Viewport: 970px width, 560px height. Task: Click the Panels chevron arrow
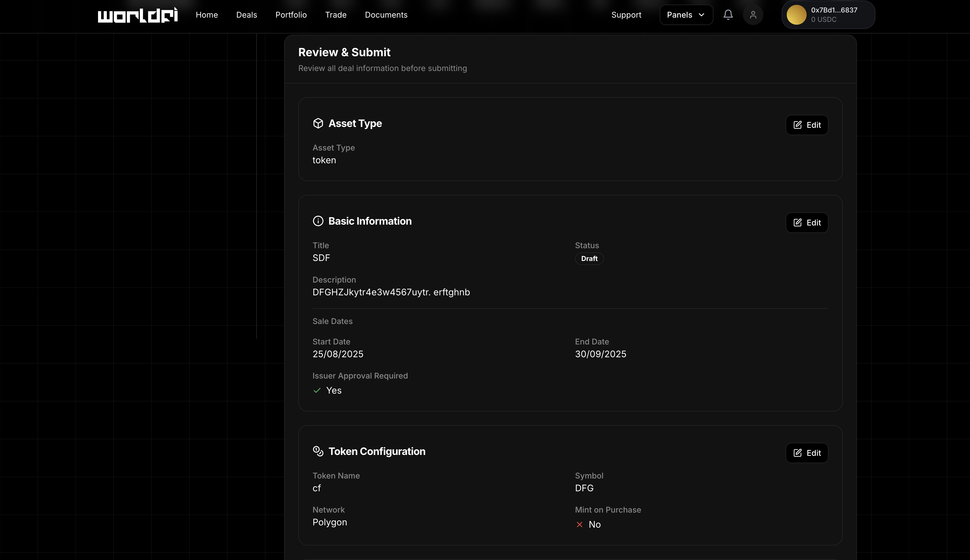pos(702,14)
